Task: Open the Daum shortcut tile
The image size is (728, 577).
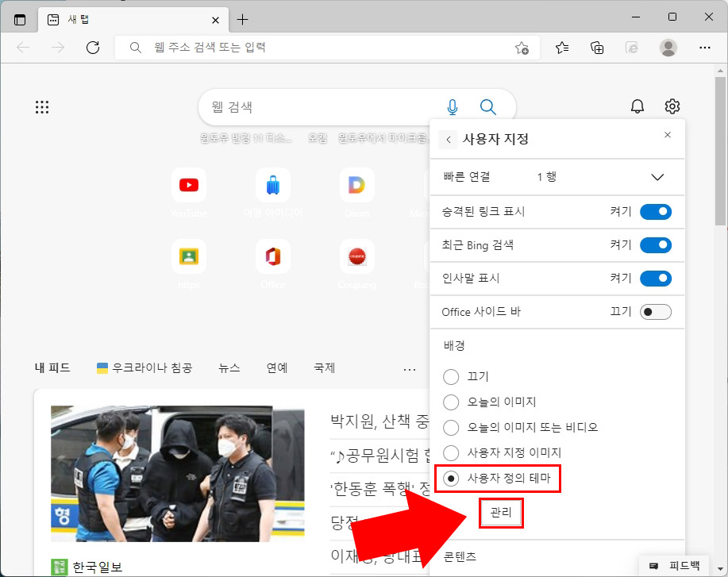Action: 356,184
